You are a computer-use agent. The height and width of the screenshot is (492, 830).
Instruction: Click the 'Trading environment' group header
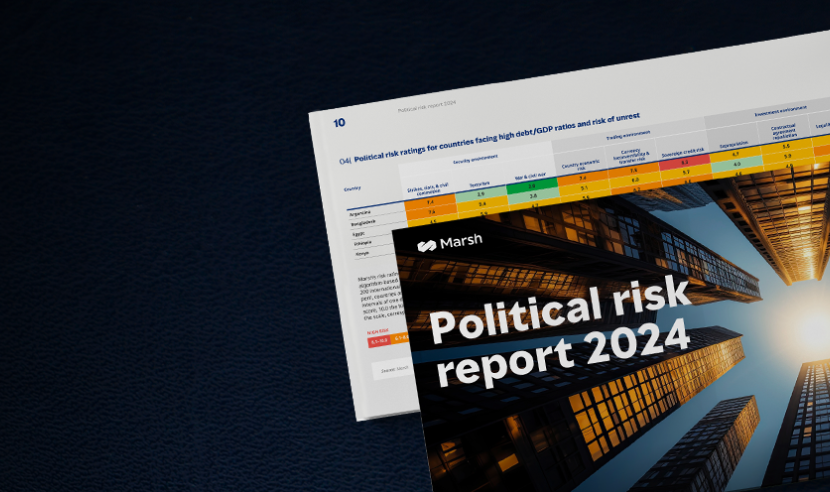tap(628, 136)
